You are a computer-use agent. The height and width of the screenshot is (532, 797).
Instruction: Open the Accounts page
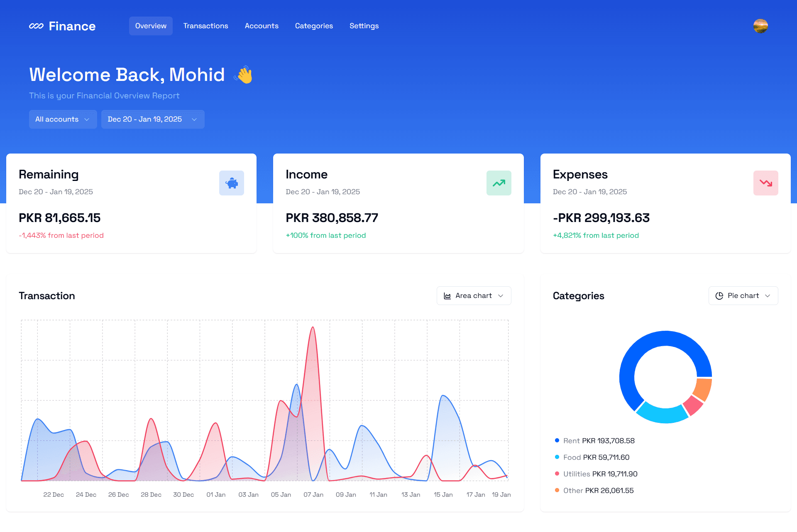(262, 26)
